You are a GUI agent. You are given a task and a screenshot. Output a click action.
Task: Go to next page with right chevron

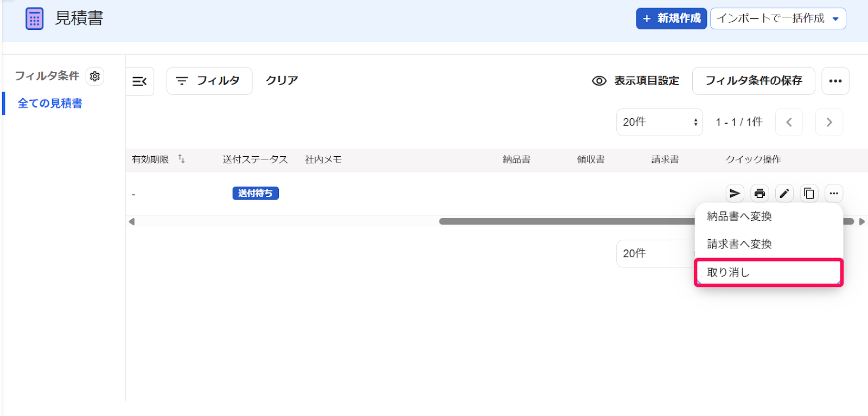(x=829, y=122)
